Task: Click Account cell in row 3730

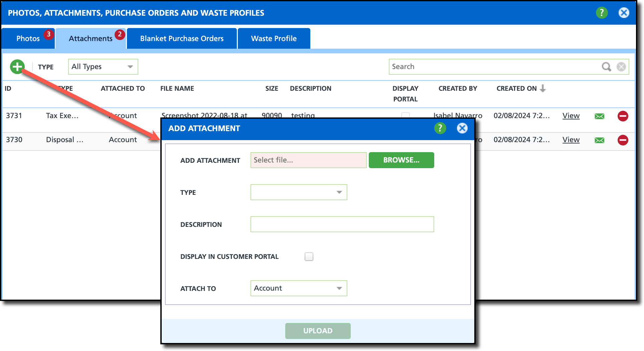Action: 123,140
